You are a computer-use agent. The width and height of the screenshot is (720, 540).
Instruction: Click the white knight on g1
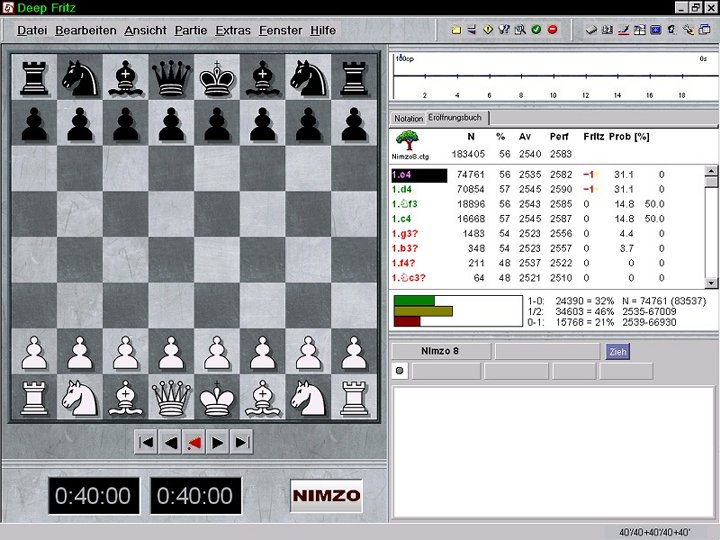pos(308,398)
